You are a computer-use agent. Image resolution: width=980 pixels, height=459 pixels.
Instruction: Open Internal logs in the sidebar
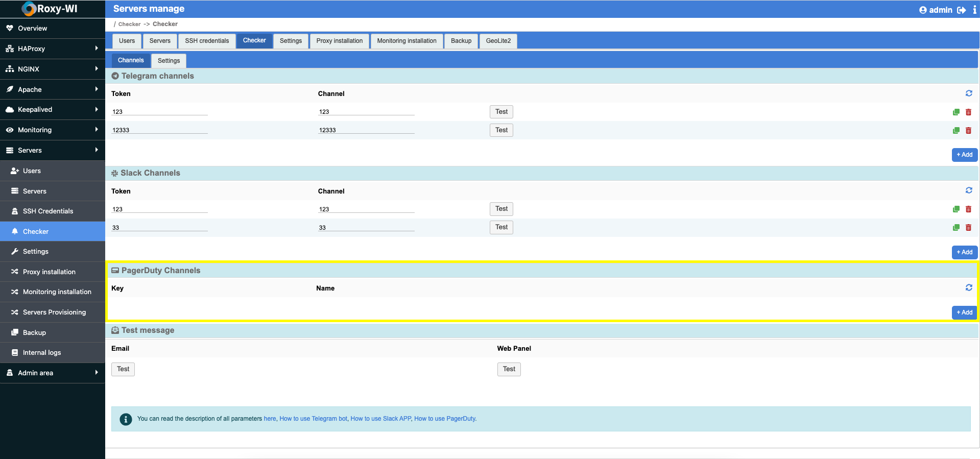pyautogui.click(x=53, y=352)
